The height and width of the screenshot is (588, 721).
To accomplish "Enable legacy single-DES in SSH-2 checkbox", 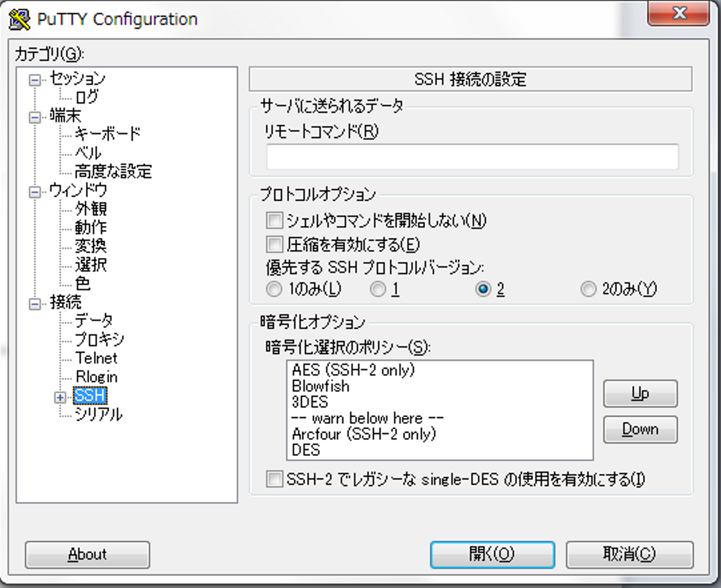I will click(x=274, y=479).
